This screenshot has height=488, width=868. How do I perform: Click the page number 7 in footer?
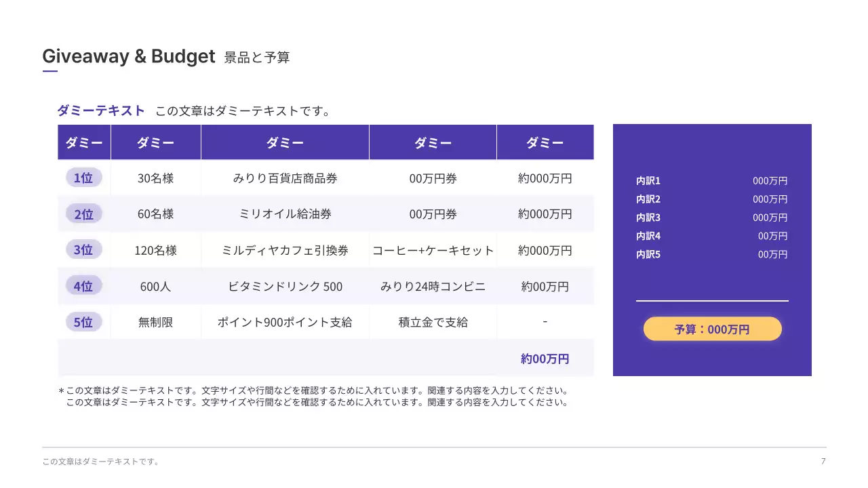[x=823, y=462]
